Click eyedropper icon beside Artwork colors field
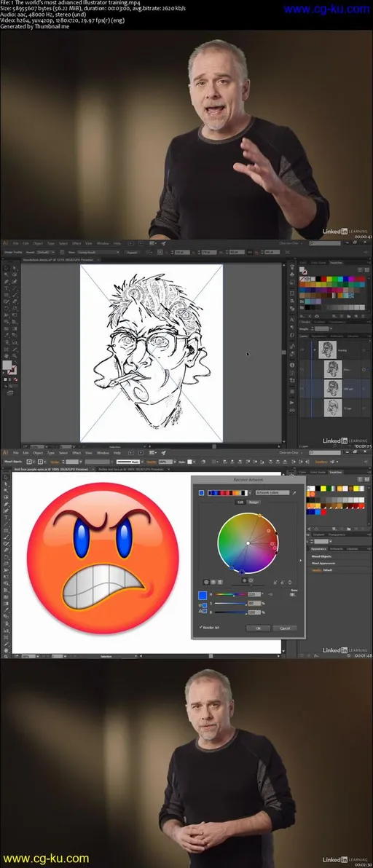 [294, 493]
